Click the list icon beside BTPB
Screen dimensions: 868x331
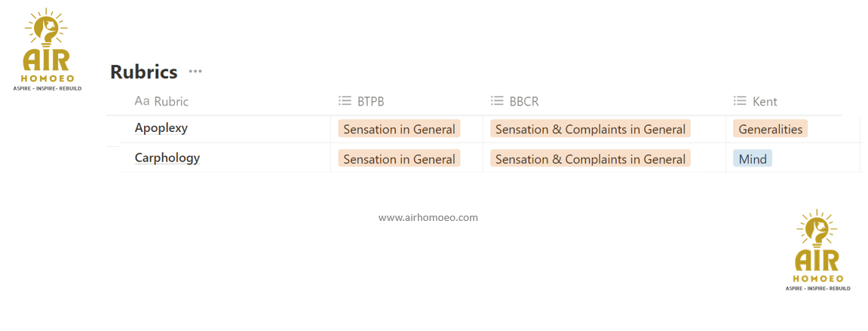click(345, 101)
